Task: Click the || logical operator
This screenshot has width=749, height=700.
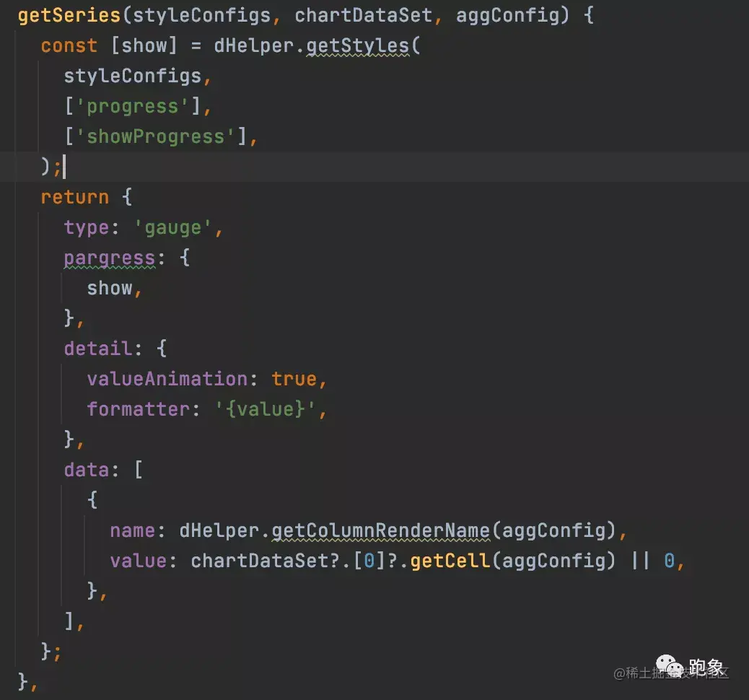Action: 640,561
